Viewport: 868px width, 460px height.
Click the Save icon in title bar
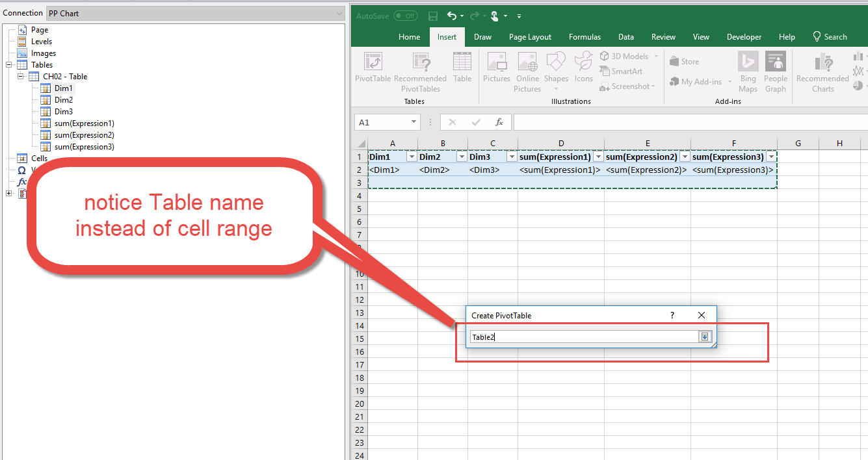coord(433,16)
